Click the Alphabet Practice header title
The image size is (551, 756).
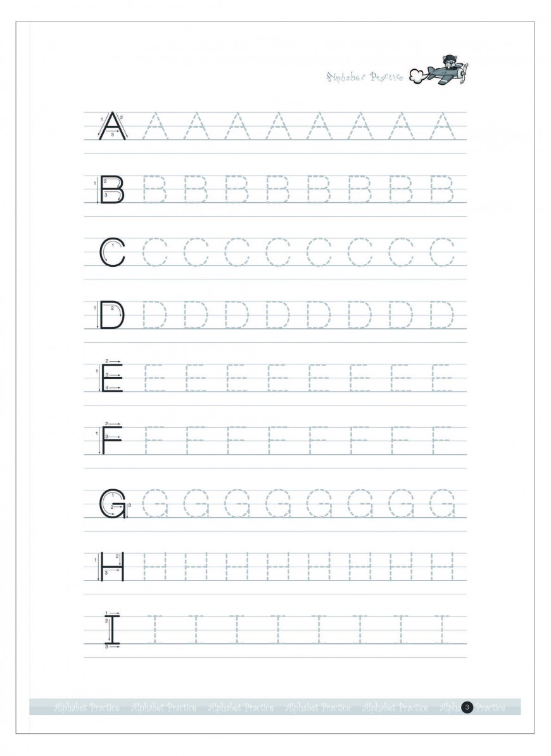pos(365,77)
